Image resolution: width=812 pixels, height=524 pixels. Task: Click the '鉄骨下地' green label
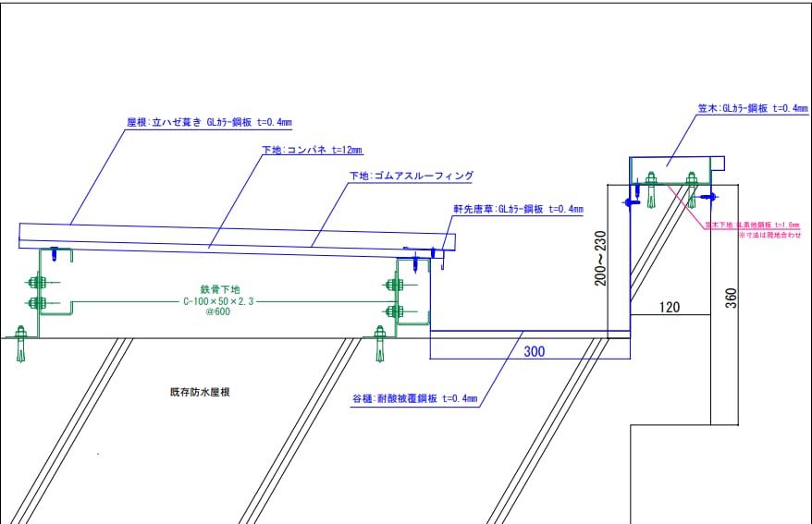[x=220, y=289]
